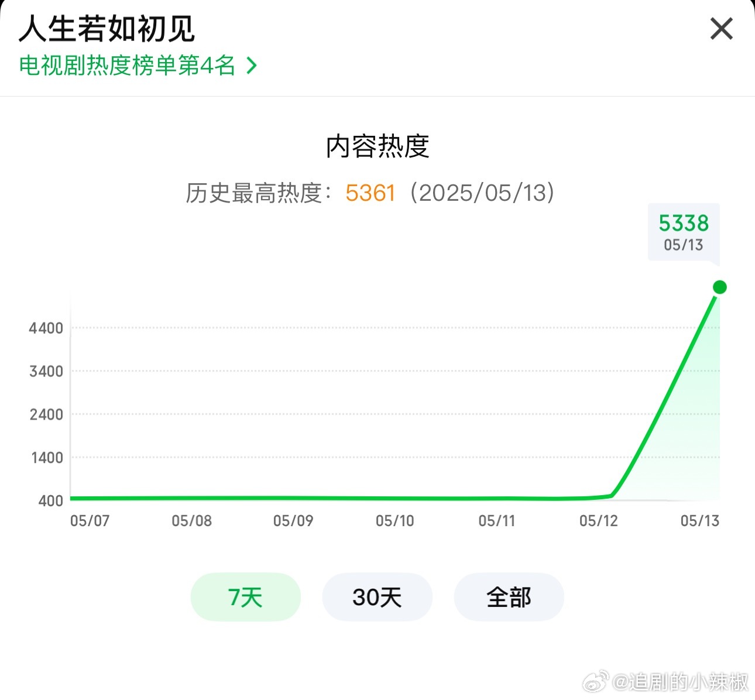Viewport: 755px width, 700px height.
Task: Tap the 05/08 axis label
Action: click(x=191, y=521)
